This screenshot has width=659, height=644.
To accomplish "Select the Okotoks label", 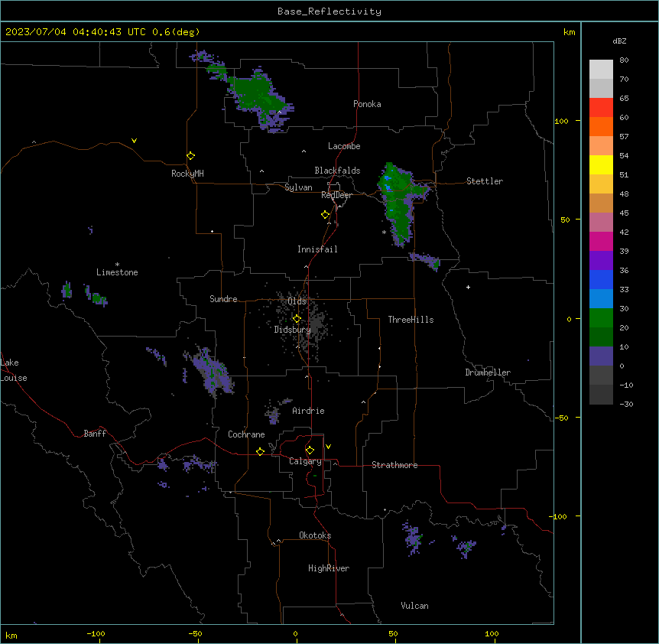I will (315, 535).
